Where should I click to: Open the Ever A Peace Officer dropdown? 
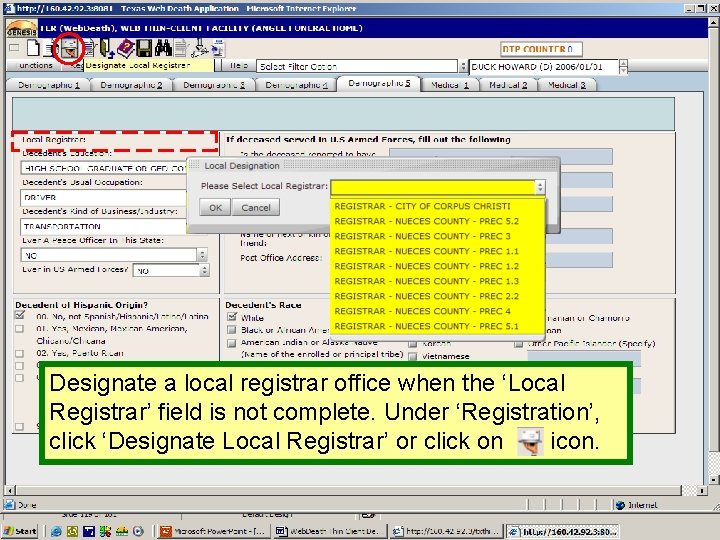pos(202,255)
